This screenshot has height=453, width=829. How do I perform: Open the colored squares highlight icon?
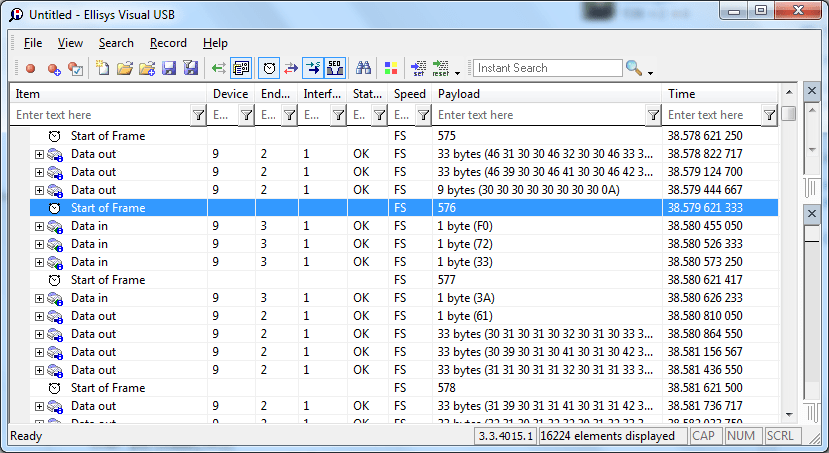click(391, 68)
